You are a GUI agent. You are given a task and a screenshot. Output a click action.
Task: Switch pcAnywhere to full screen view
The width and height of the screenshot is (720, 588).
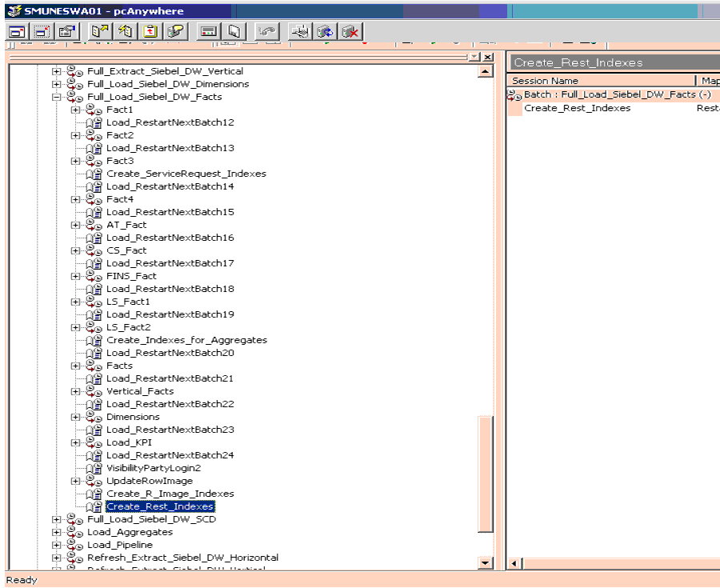click(x=18, y=32)
